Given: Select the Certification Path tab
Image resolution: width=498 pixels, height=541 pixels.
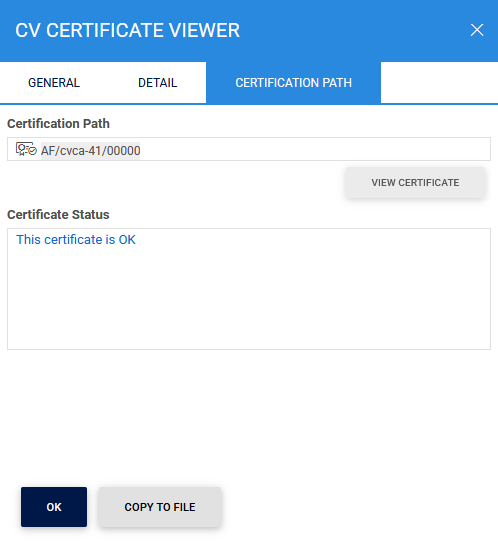Looking at the screenshot, I should tap(293, 83).
